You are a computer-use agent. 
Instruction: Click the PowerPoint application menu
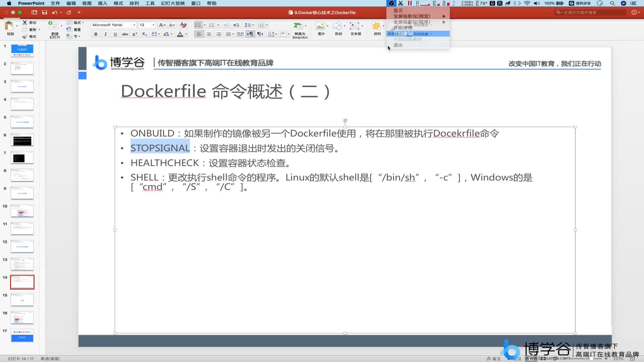(31, 3)
